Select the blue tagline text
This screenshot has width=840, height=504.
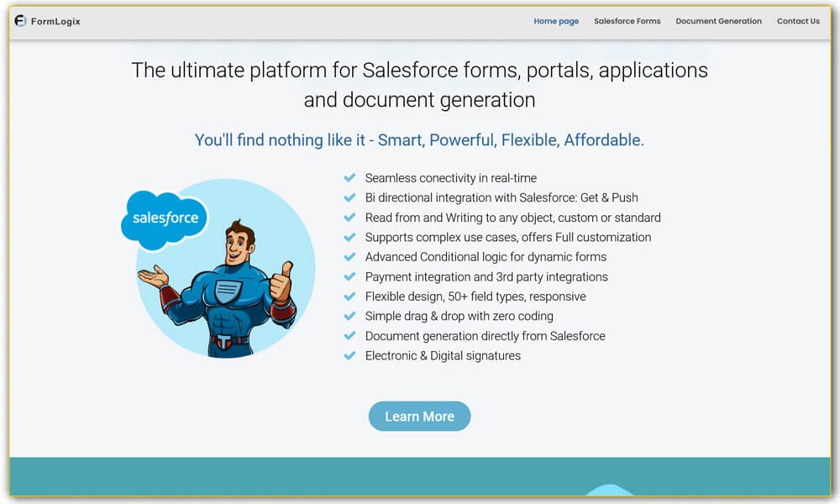(420, 139)
